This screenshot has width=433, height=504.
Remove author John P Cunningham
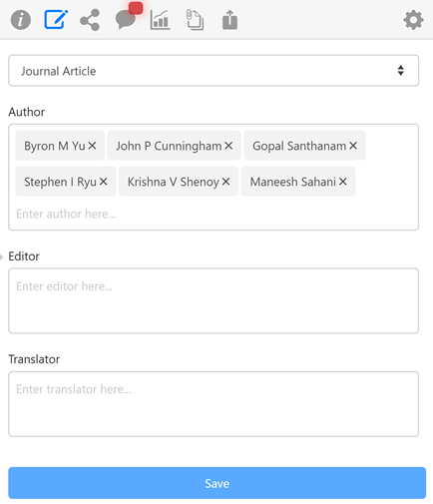(x=228, y=146)
